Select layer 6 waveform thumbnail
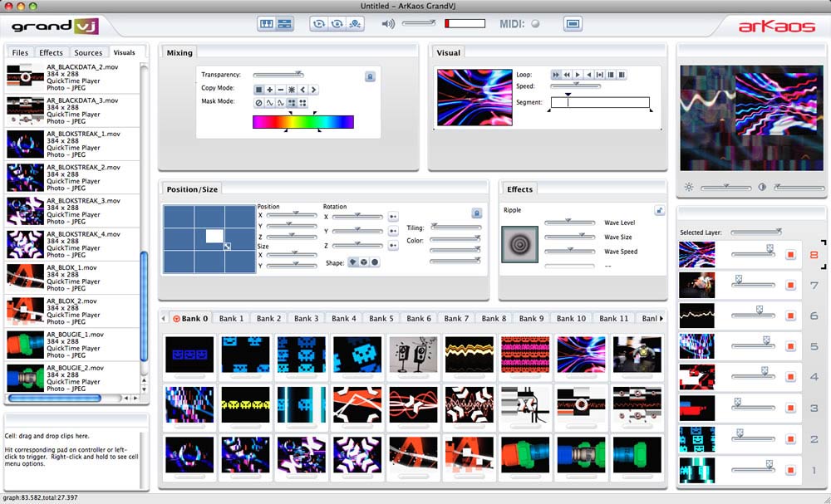This screenshot has width=831, height=504. (697, 316)
